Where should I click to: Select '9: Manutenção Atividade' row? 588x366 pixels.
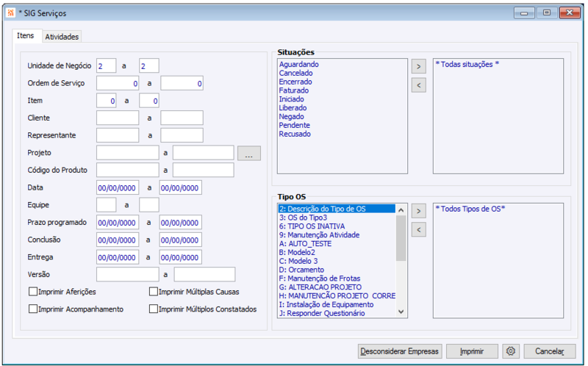337,235
